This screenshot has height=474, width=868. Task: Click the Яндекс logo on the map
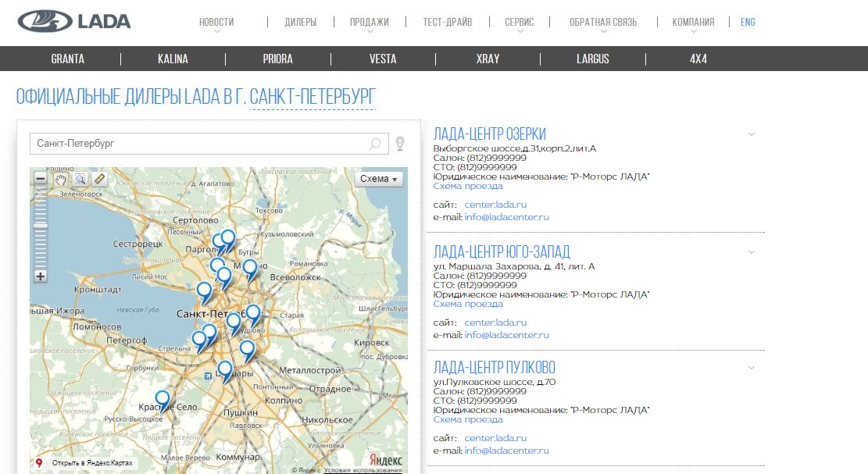click(x=385, y=460)
